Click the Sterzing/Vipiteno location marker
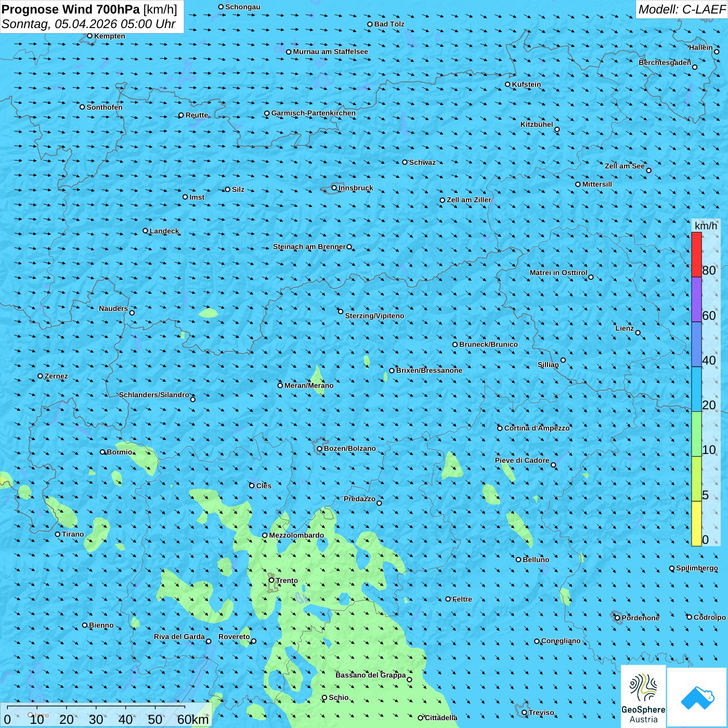Image resolution: width=728 pixels, height=728 pixels. (x=341, y=312)
